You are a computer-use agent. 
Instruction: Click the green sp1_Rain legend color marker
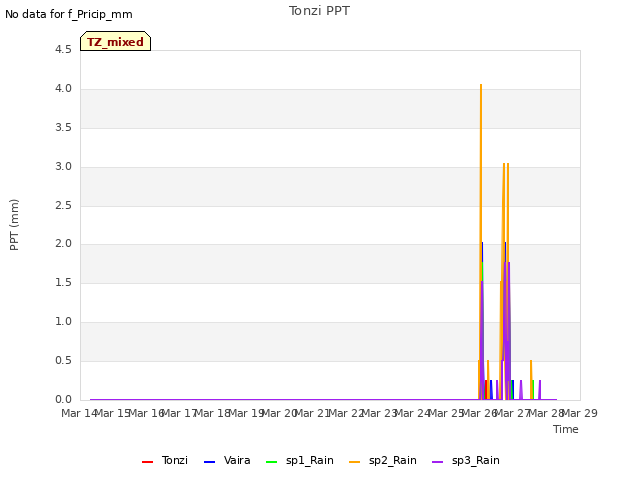(271, 462)
